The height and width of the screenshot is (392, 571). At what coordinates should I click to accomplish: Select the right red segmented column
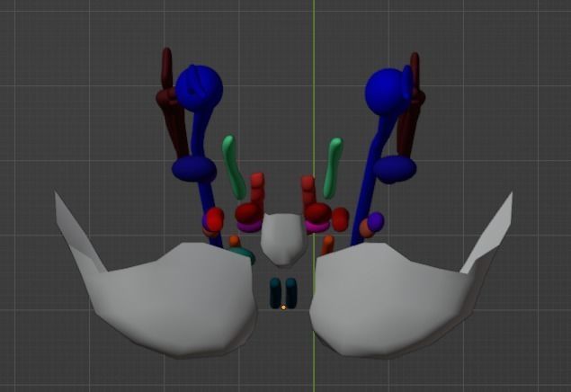308,190
